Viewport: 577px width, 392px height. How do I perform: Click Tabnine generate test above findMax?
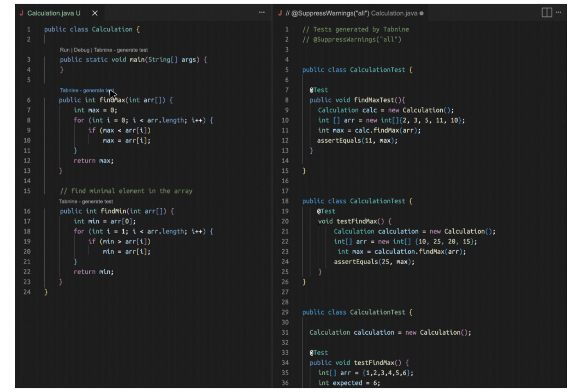click(x=85, y=90)
